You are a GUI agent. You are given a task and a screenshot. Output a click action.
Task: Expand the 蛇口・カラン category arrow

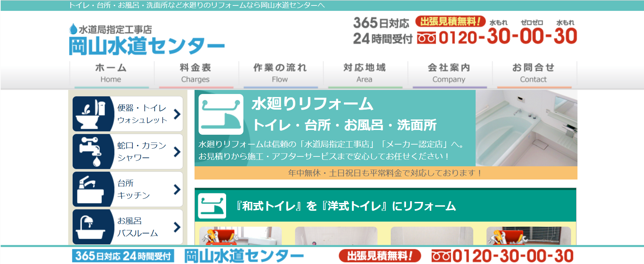click(177, 152)
